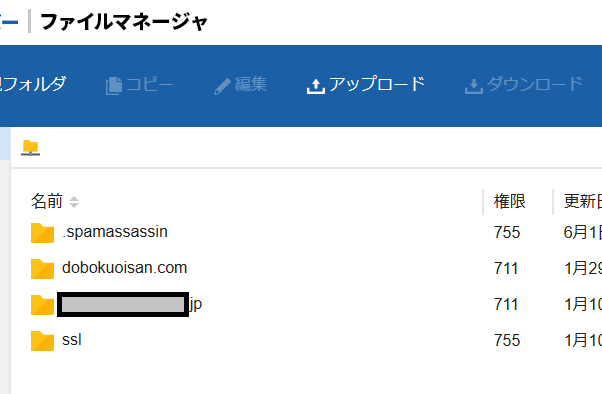
Task: Choose アップロード in the toolbar
Action: pos(377,84)
